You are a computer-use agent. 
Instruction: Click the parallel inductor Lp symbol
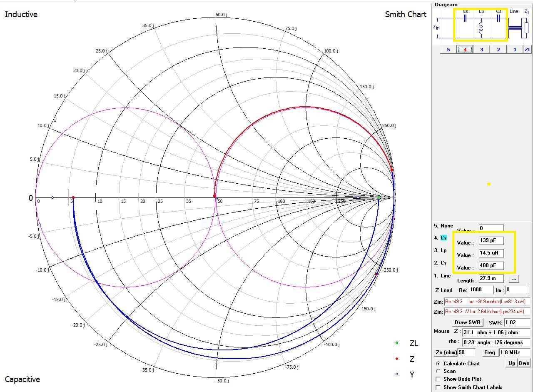(x=481, y=29)
